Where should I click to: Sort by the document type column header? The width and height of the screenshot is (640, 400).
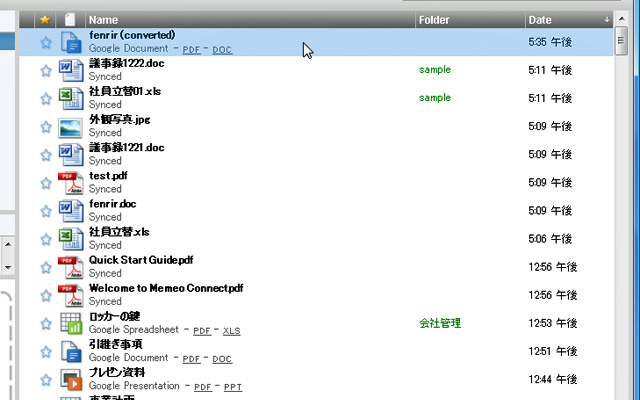pyautogui.click(x=70, y=20)
